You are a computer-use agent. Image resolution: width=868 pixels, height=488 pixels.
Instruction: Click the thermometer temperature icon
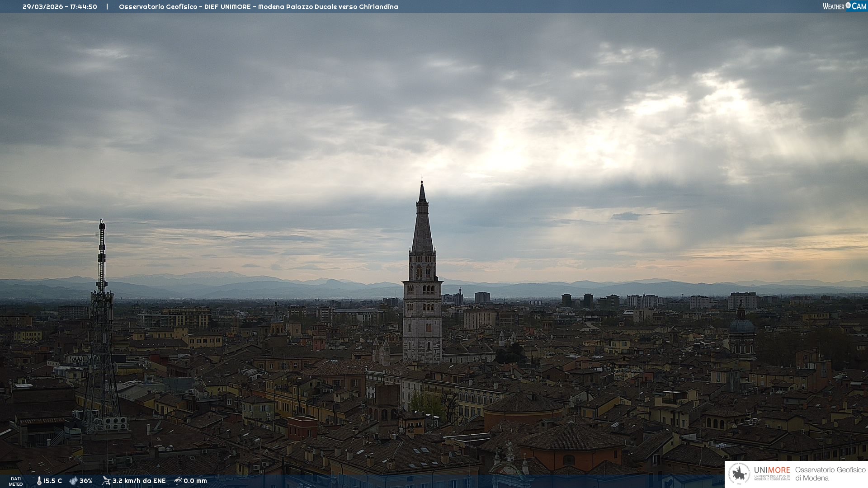(x=39, y=481)
